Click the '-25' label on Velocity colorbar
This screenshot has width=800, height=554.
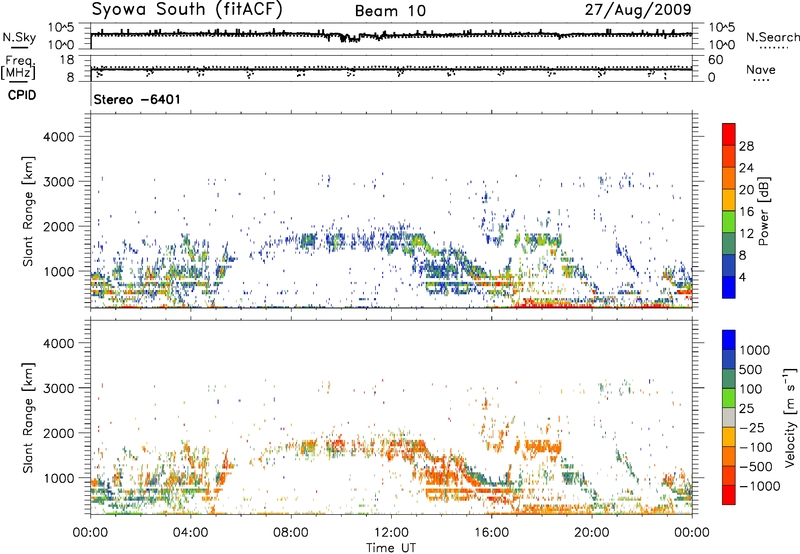tap(751, 428)
